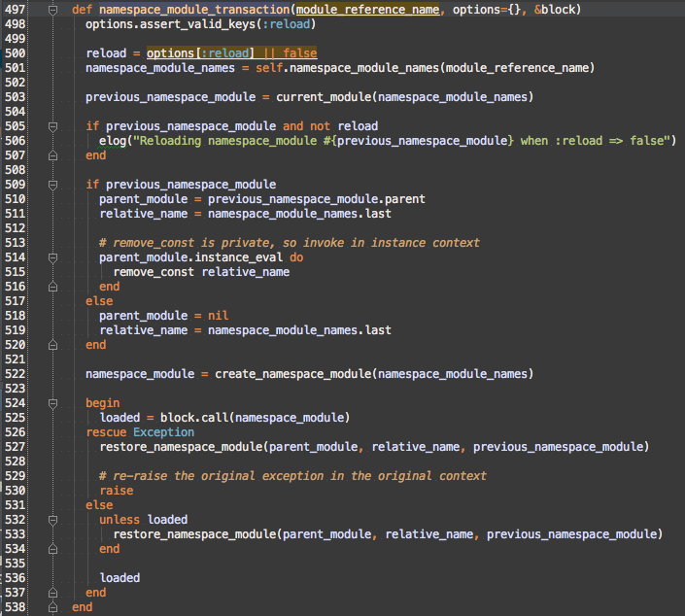Click rescue keyword on line 526

point(106,432)
